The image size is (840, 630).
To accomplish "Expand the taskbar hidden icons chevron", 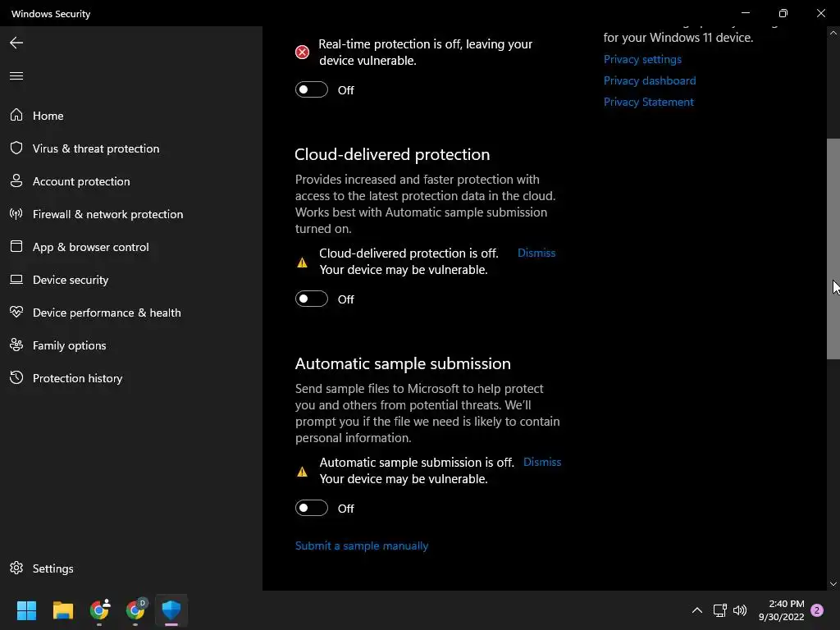I will tap(697, 610).
